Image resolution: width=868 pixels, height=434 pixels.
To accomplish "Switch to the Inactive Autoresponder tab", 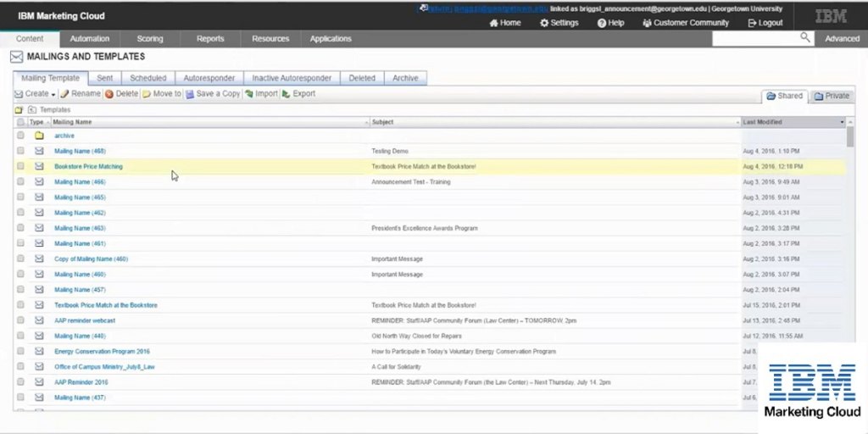I will pos(292,78).
